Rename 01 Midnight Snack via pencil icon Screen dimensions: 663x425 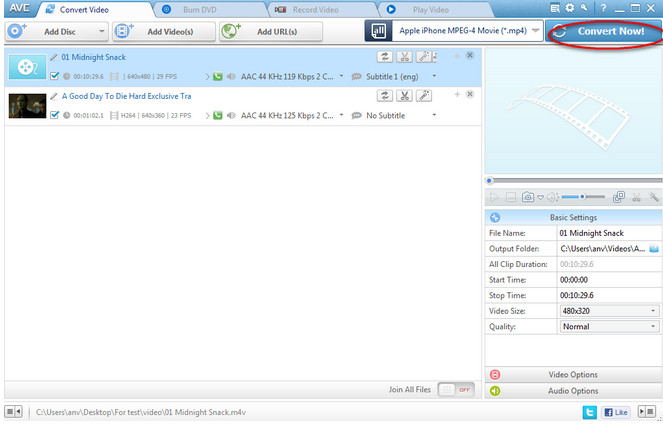coord(54,57)
